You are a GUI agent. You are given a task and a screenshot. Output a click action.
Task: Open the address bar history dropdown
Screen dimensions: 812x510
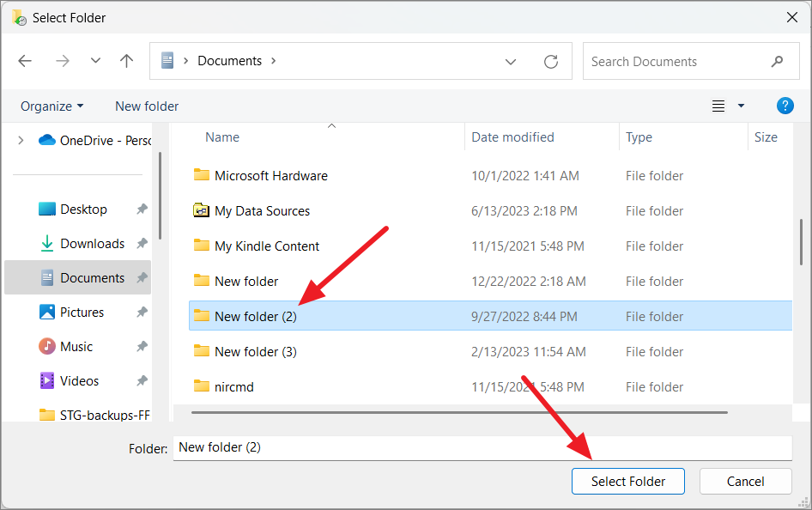click(511, 61)
